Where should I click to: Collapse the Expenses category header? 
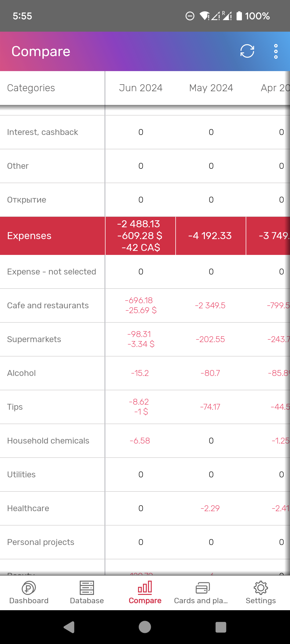[29, 236]
